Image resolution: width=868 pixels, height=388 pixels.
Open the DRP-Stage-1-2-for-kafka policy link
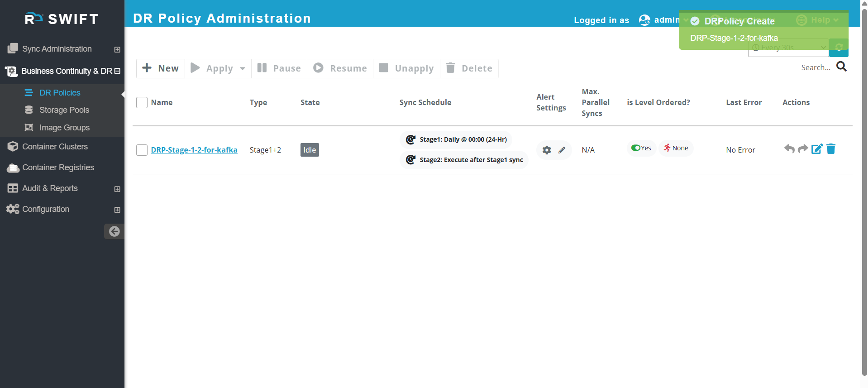pos(194,150)
